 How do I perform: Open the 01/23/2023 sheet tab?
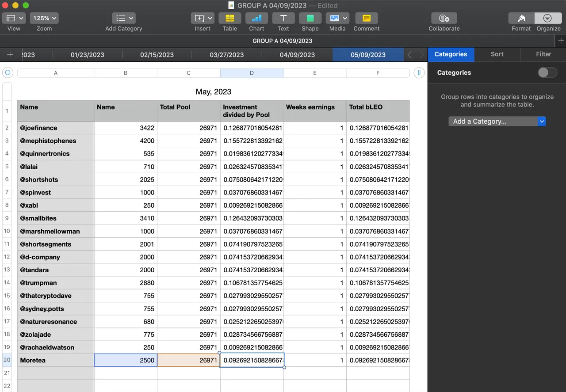tap(87, 55)
